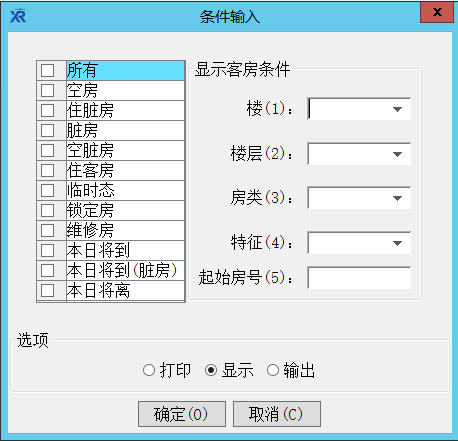The height and width of the screenshot is (441, 458).
Task: Tick the 维修房 checkbox
Action: coord(47,230)
